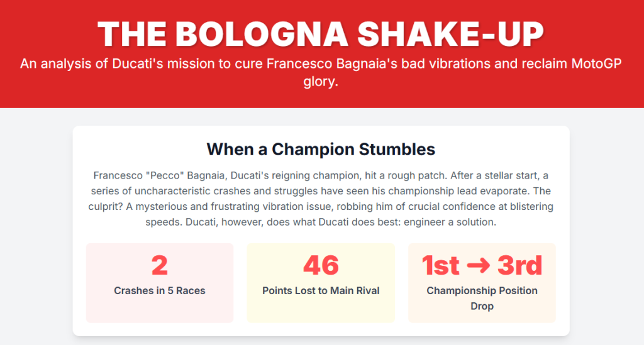Select the heading When a Champion Stumbles
The height and width of the screenshot is (345, 644).
click(321, 150)
